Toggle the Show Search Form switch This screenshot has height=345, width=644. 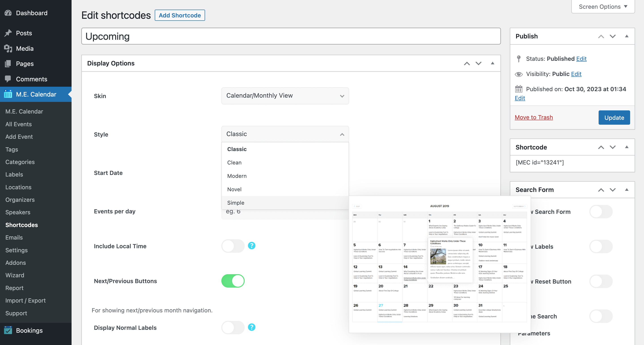[x=601, y=212]
